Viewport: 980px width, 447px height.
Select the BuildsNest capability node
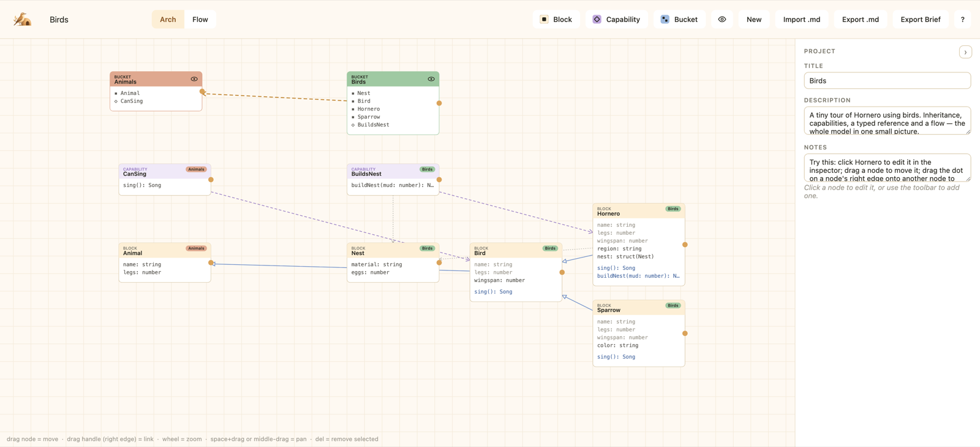(x=393, y=180)
